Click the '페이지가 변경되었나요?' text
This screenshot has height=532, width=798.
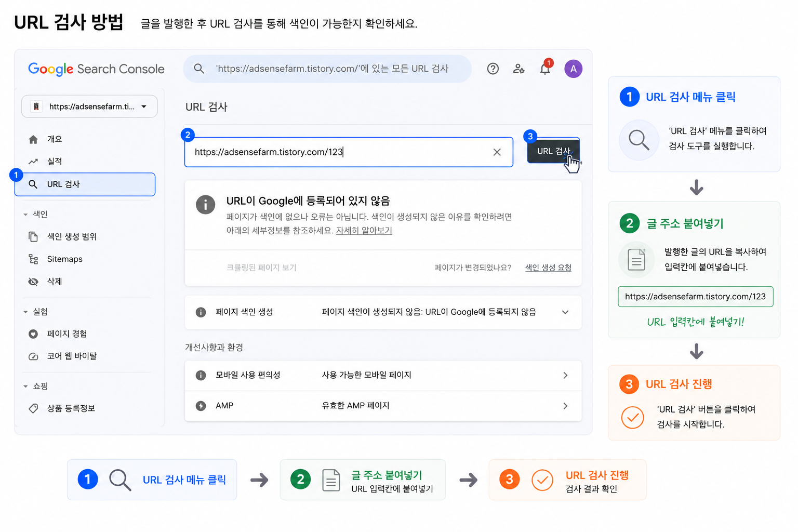tap(473, 268)
